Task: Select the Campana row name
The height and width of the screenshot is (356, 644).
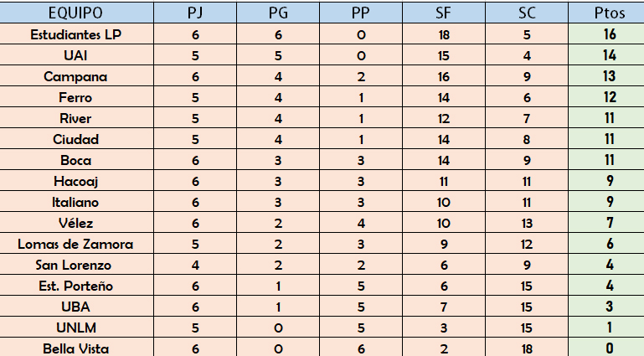Action: pos(76,76)
